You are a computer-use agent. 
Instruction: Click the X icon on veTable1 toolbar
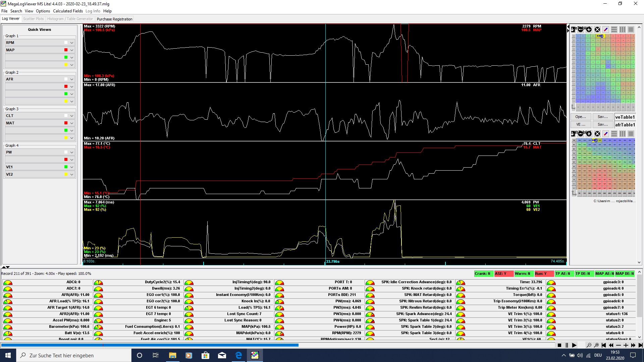coord(597,29)
